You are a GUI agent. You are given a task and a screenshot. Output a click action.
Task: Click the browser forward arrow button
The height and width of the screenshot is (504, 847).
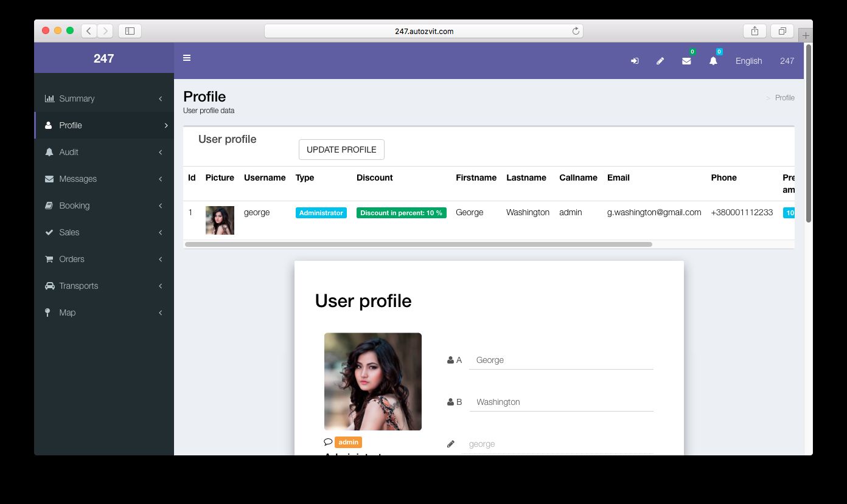point(105,31)
